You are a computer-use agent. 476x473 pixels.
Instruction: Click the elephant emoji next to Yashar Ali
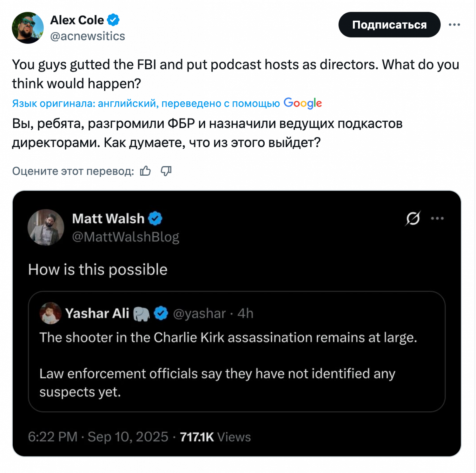pyautogui.click(x=141, y=314)
